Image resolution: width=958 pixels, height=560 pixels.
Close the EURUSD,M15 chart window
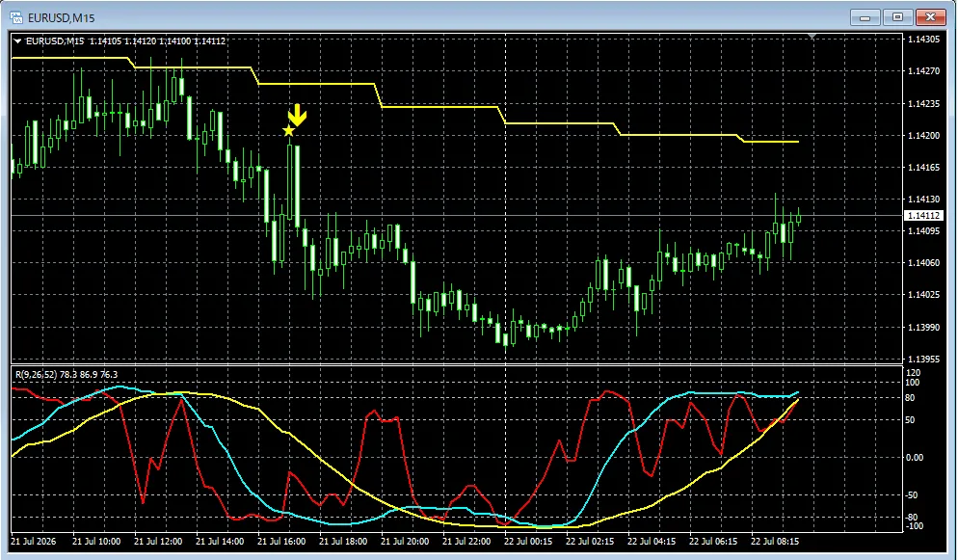pos(930,17)
